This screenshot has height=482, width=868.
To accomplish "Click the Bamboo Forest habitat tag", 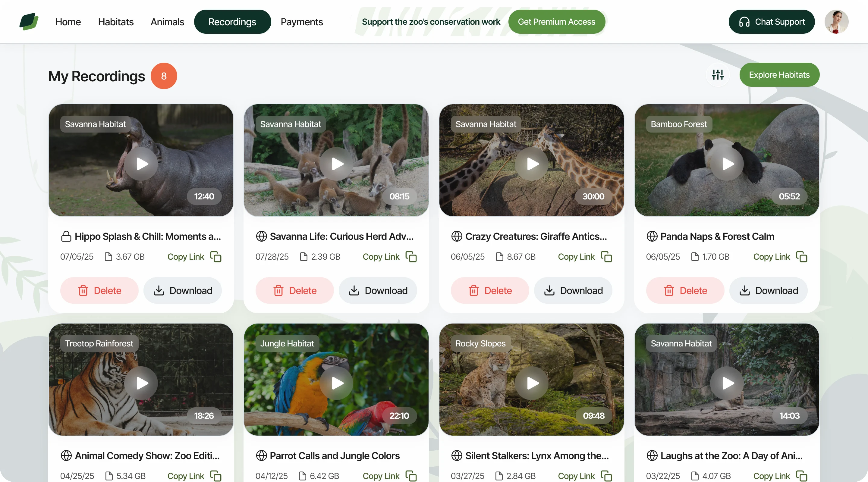I will point(679,124).
